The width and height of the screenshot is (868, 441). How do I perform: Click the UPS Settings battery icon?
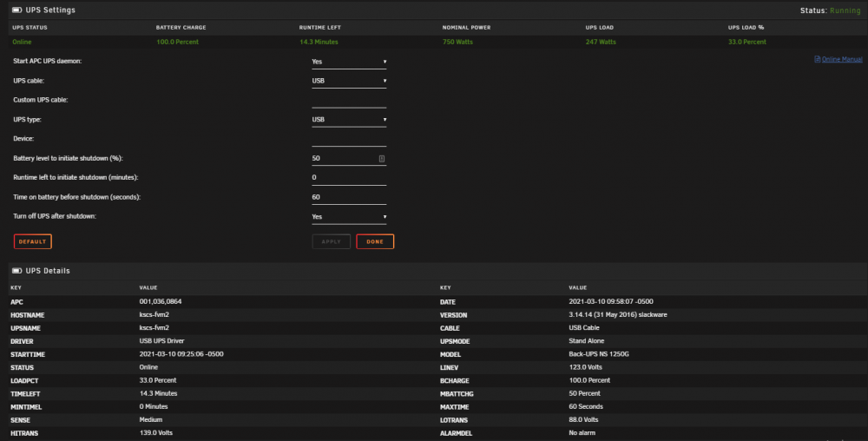click(x=17, y=10)
